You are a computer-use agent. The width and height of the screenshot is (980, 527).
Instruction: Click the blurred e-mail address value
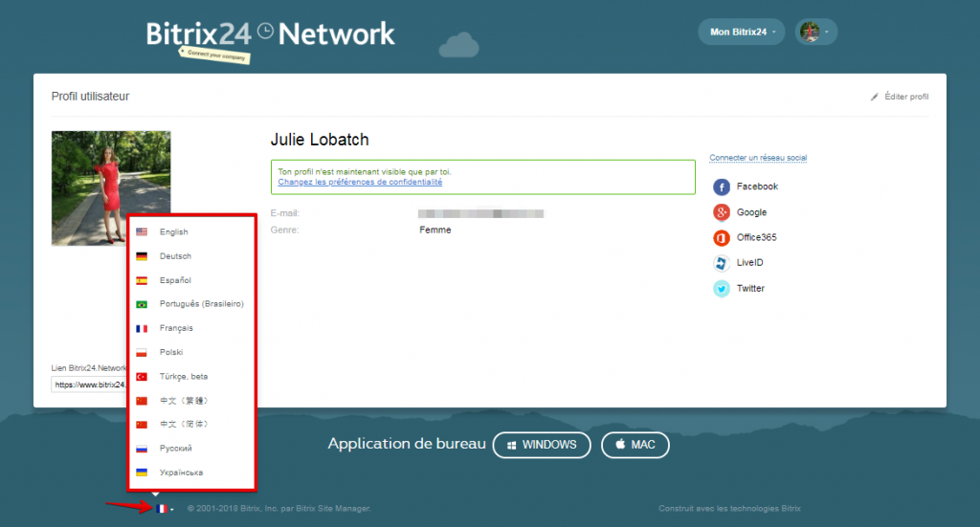pos(480,214)
